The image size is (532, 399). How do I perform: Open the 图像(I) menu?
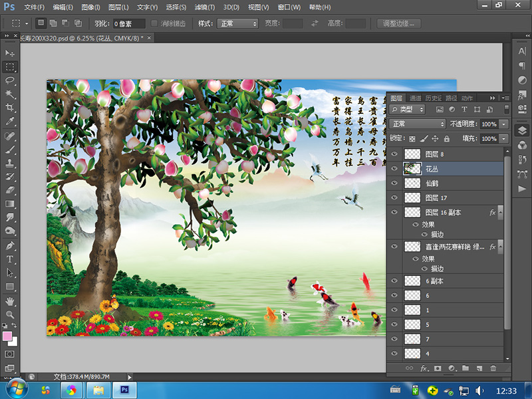(90, 7)
